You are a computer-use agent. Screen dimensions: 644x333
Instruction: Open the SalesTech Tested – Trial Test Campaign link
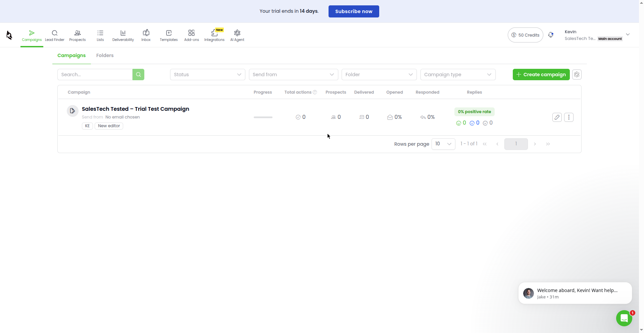click(136, 109)
